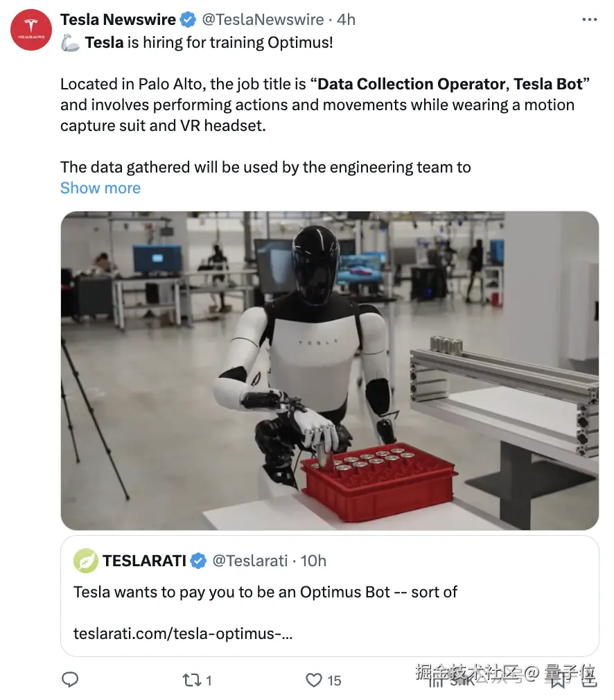The height and width of the screenshot is (700, 614).
Task: Click the 10h timestamp on quoted tweet
Action: pos(313,561)
